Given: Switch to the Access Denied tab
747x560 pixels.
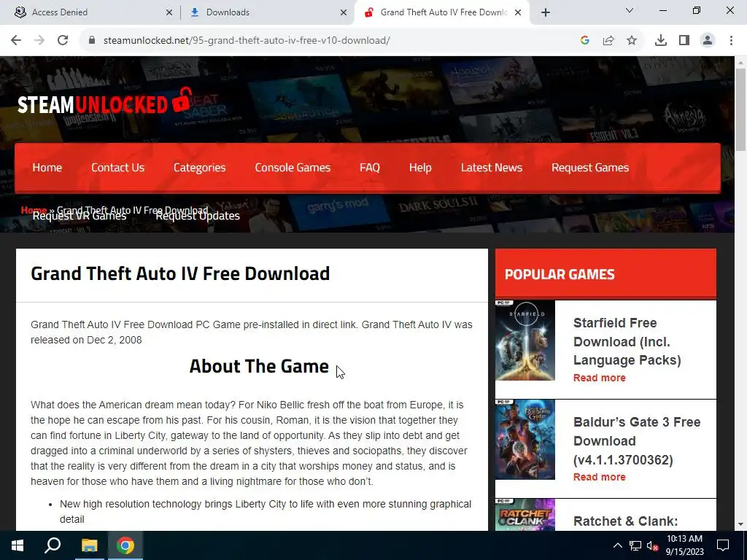Looking at the screenshot, I should click(x=90, y=12).
